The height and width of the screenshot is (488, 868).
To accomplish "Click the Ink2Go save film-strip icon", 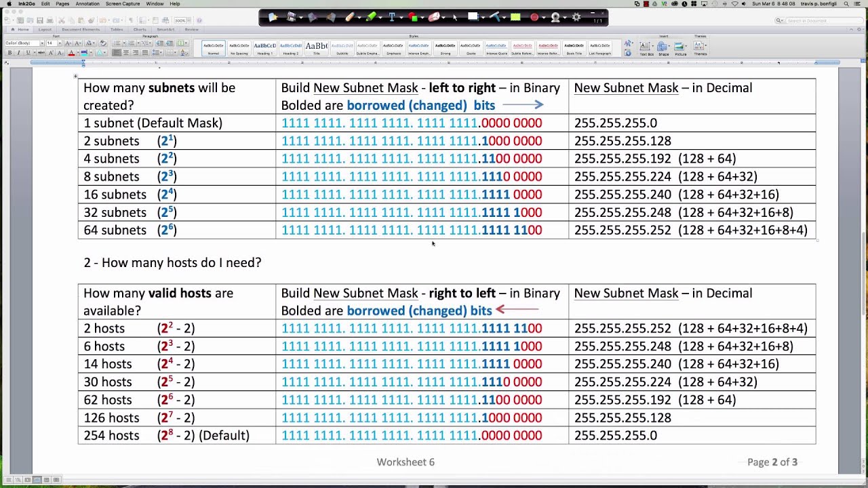I will (x=292, y=17).
